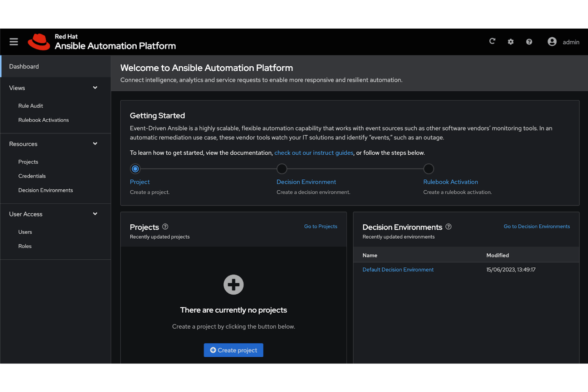Image resolution: width=588 pixels, height=392 pixels.
Task: Select the Rulebook Activation step circle
Action: click(x=429, y=169)
